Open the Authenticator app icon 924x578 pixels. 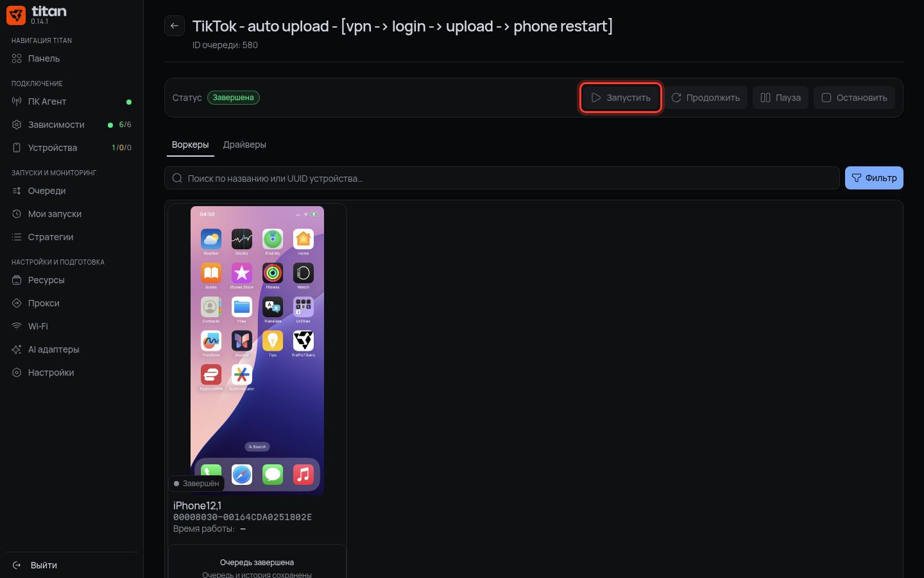click(242, 374)
